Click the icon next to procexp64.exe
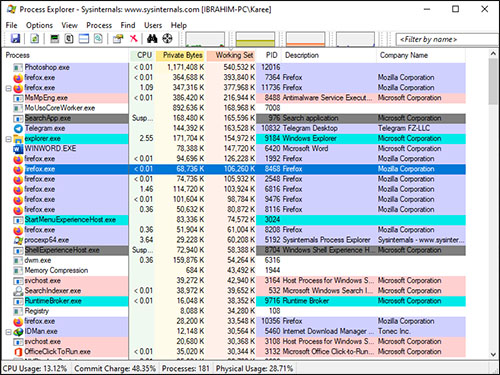The image size is (500, 375). (18, 240)
